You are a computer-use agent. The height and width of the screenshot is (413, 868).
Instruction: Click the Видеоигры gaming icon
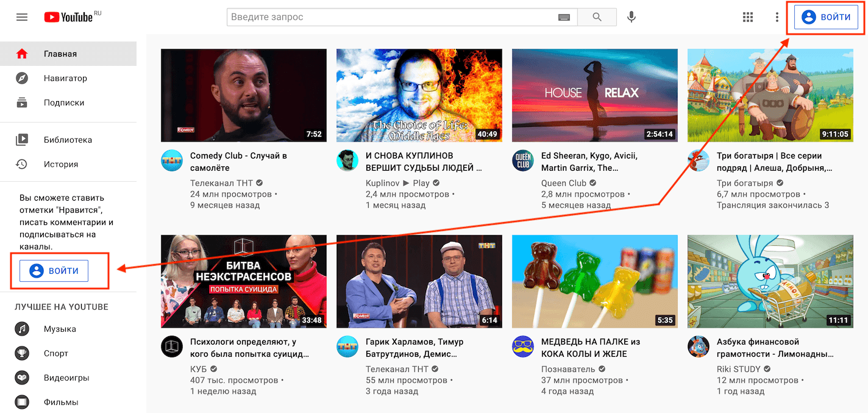22,378
